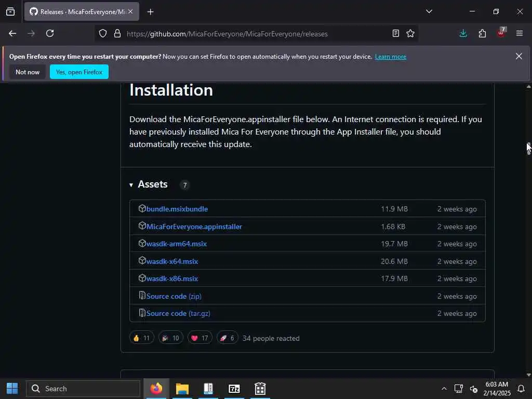This screenshot has width=532, height=399.
Task: Click the party popper reaction 10
Action: (170, 338)
